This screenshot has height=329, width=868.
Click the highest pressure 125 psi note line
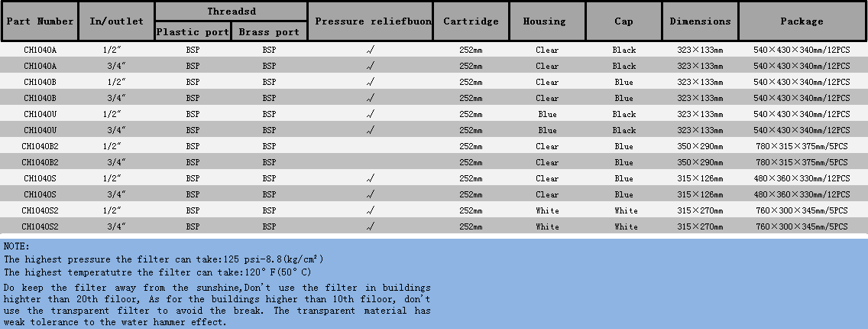coord(164,259)
